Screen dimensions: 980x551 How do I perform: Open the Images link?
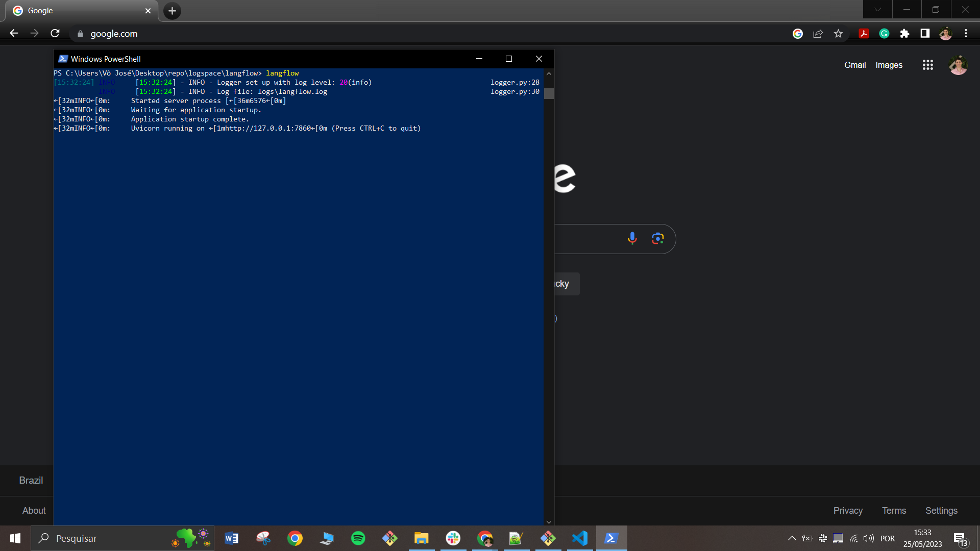click(x=889, y=65)
